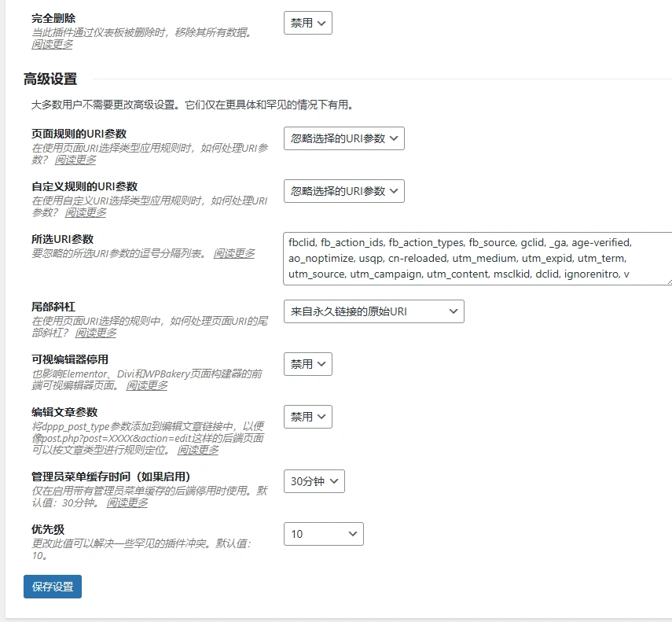The image size is (672, 622).
Task: Open the 完全删除 dropdown menu
Action: click(x=307, y=23)
